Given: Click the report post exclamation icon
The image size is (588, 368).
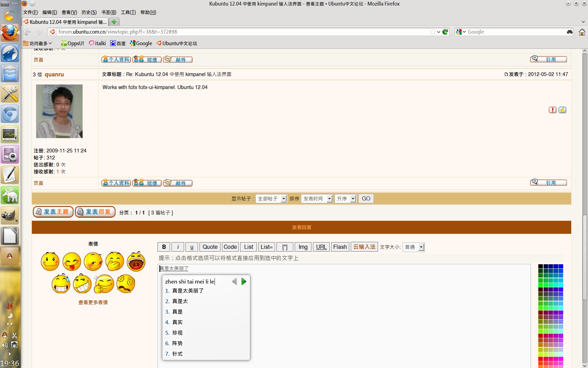Looking at the screenshot, I should 553,110.
